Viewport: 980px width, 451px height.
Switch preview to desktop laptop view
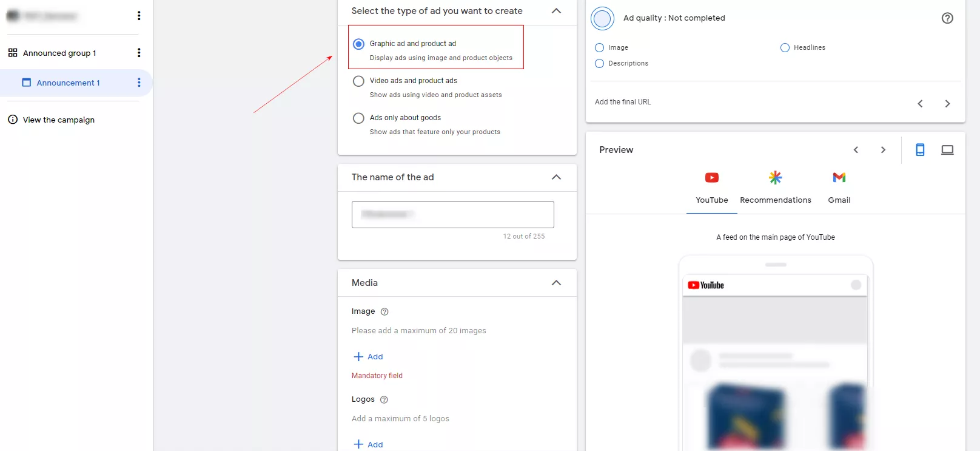click(x=947, y=150)
